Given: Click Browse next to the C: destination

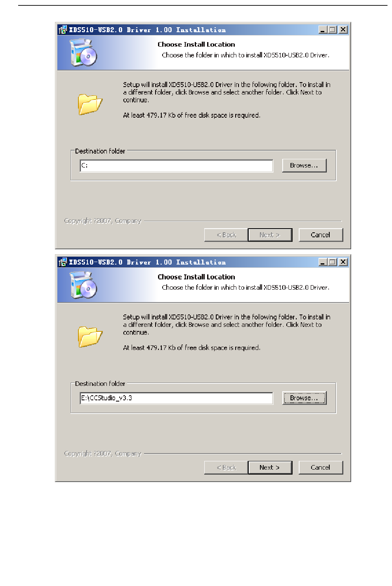Looking at the screenshot, I should pos(304,165).
